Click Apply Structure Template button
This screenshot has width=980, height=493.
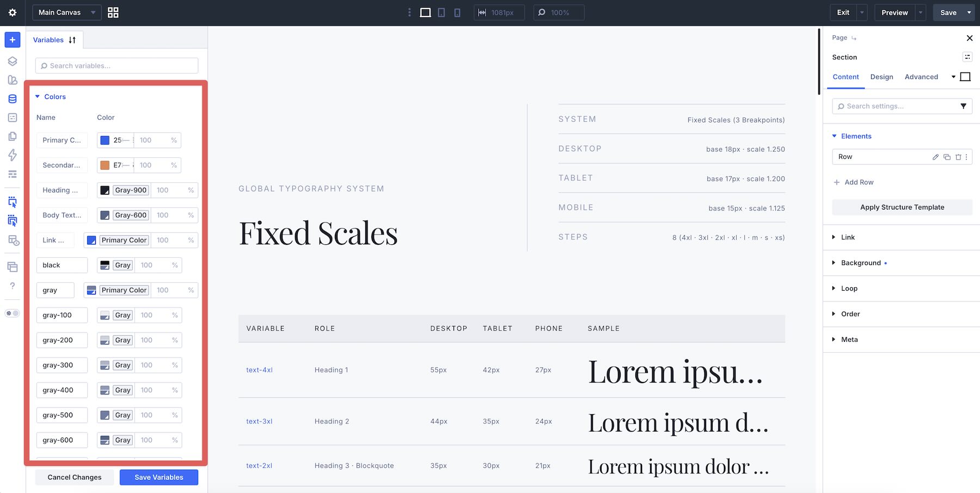tap(902, 207)
